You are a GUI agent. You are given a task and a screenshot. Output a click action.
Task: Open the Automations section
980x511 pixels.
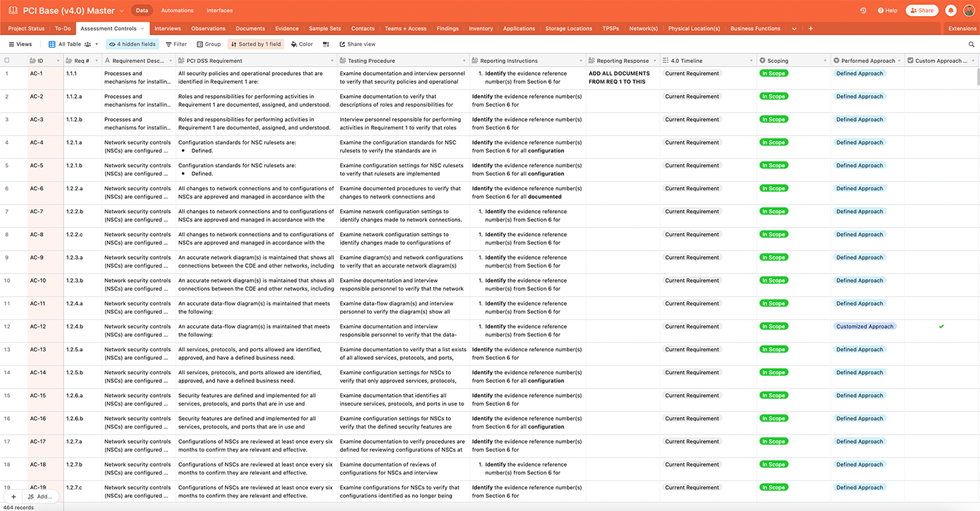(177, 10)
